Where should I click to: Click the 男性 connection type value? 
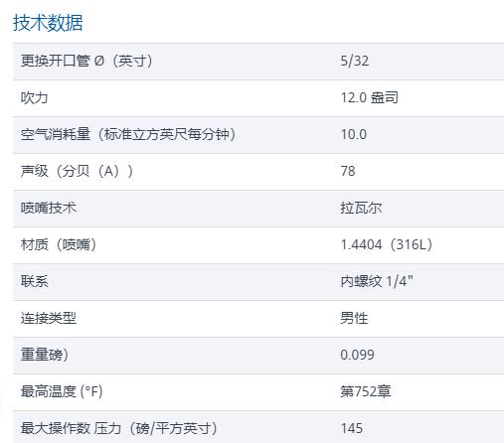point(354,318)
